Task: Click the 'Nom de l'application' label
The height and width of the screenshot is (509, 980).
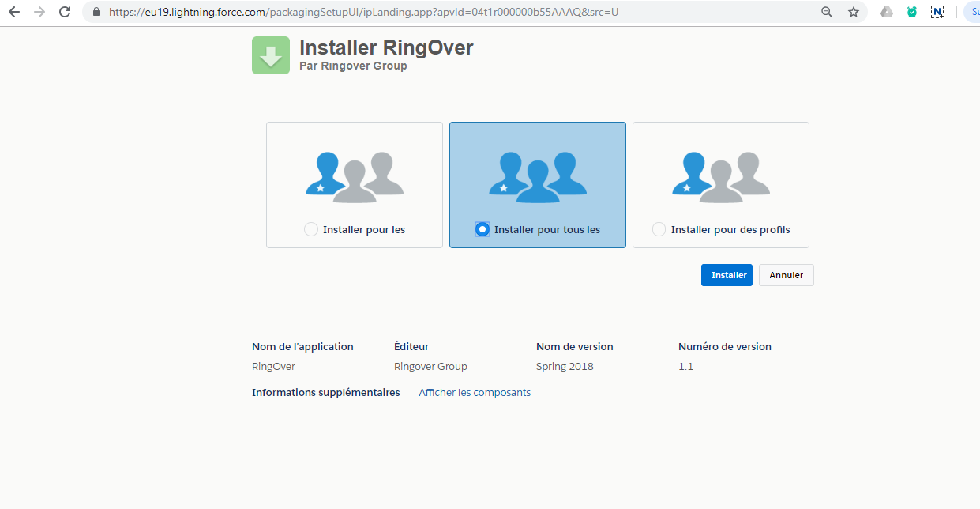Action: [302, 346]
